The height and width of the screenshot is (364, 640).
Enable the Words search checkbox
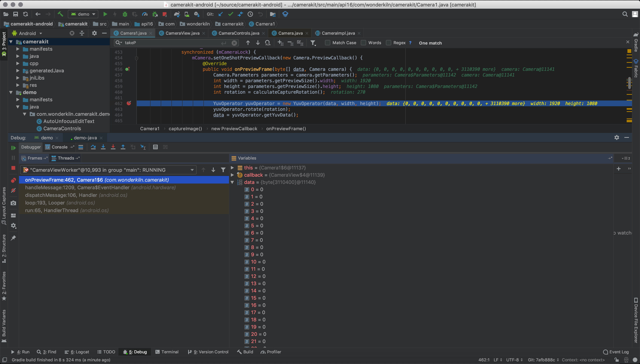coord(363,43)
